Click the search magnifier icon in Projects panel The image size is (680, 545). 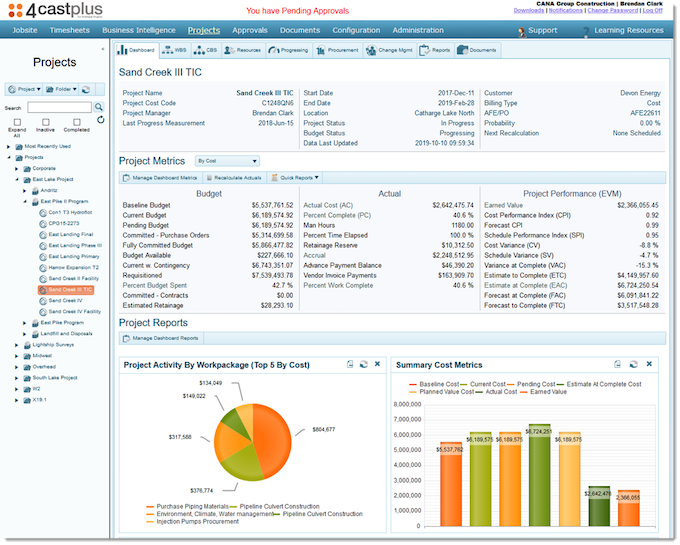point(99,107)
